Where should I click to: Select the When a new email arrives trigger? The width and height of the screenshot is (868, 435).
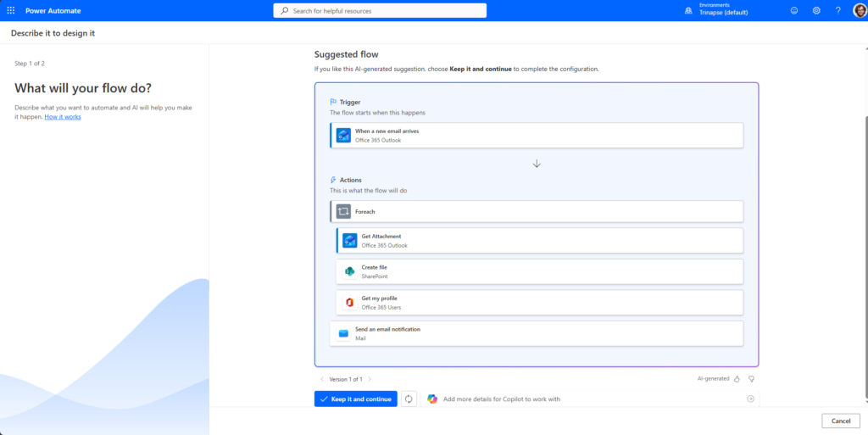(537, 136)
